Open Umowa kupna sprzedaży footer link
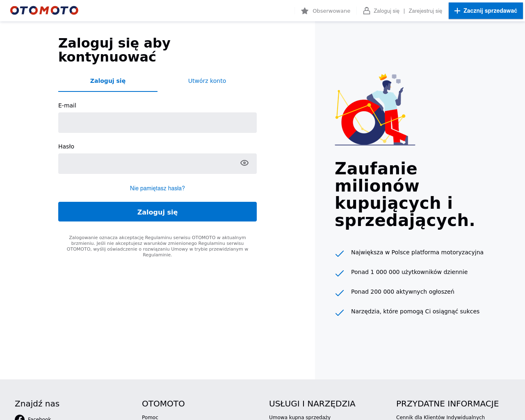 [300, 417]
